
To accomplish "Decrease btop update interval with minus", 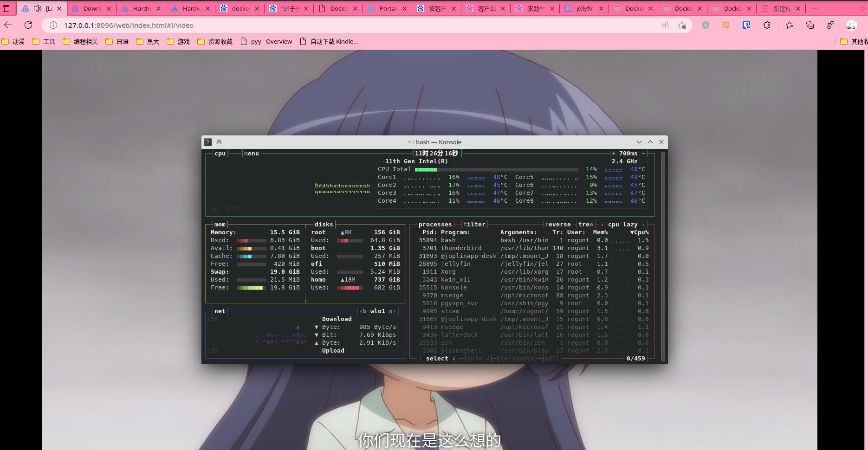I will click(x=643, y=154).
